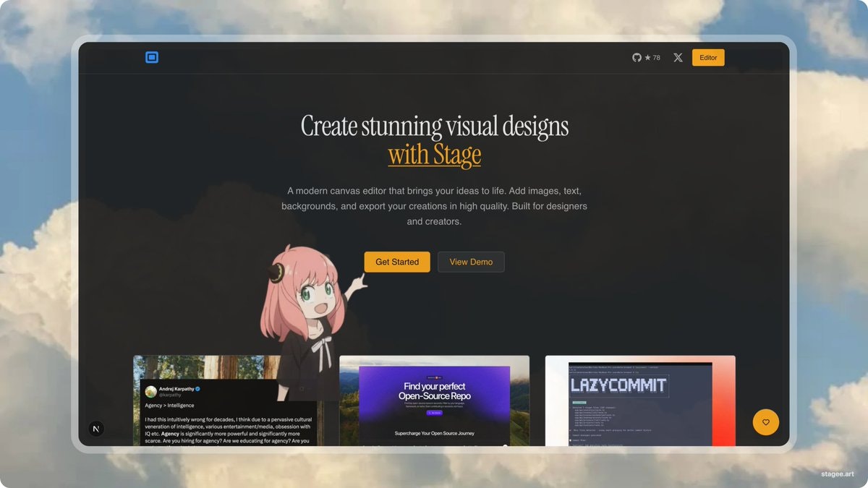Click the 'Find your perfect Open-Source Repo' preview

[x=435, y=391]
